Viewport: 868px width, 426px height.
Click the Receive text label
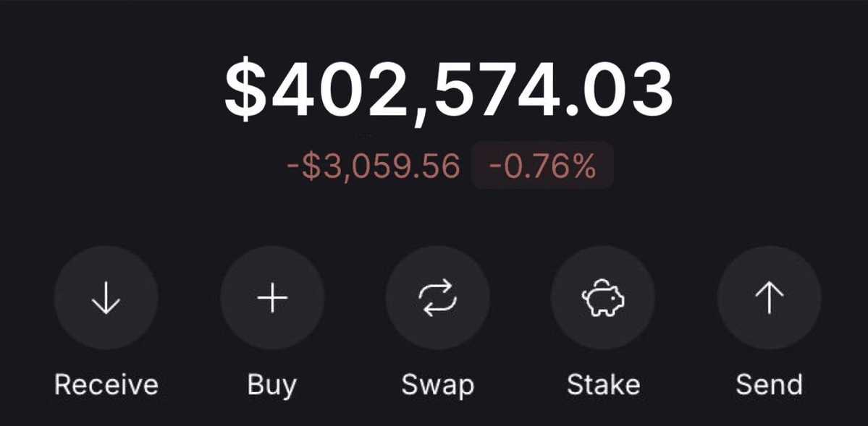pyautogui.click(x=106, y=384)
